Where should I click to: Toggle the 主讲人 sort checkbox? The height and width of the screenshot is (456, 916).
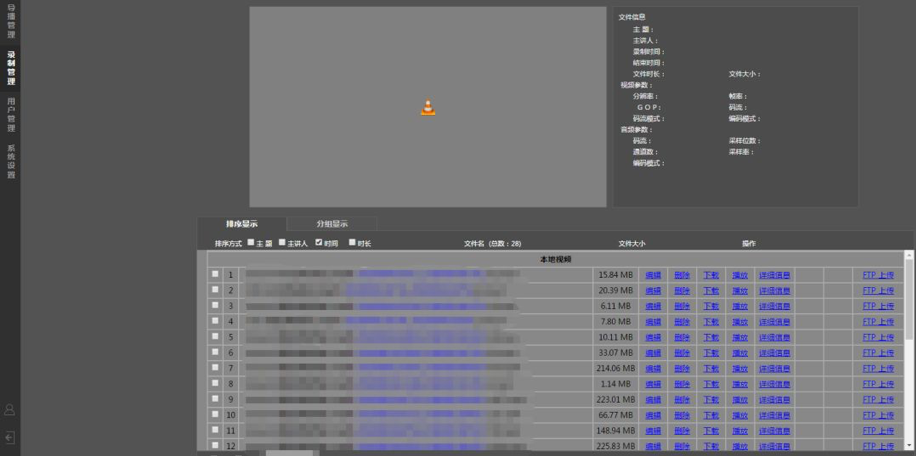282,242
